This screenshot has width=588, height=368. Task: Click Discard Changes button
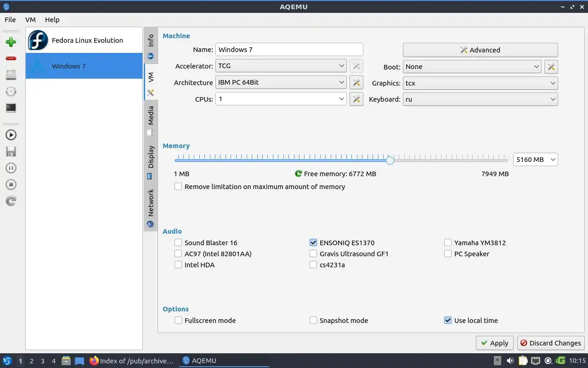pos(551,343)
